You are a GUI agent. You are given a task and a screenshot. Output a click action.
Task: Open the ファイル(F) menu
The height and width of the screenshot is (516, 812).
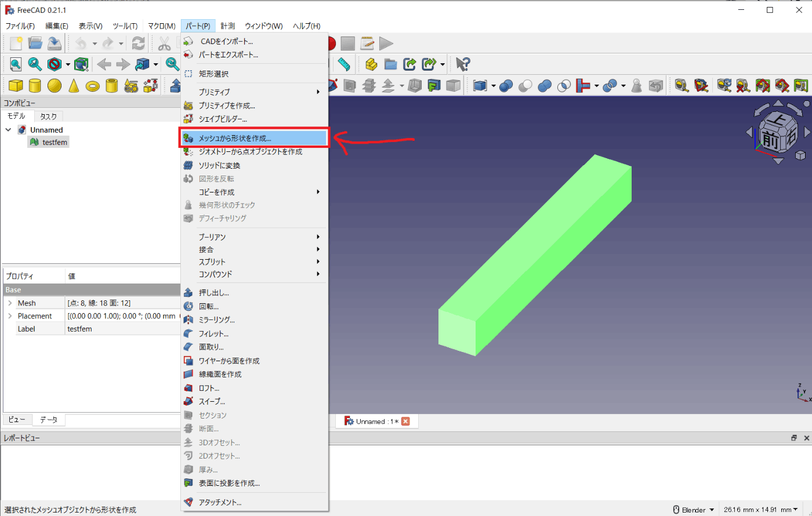click(20, 26)
